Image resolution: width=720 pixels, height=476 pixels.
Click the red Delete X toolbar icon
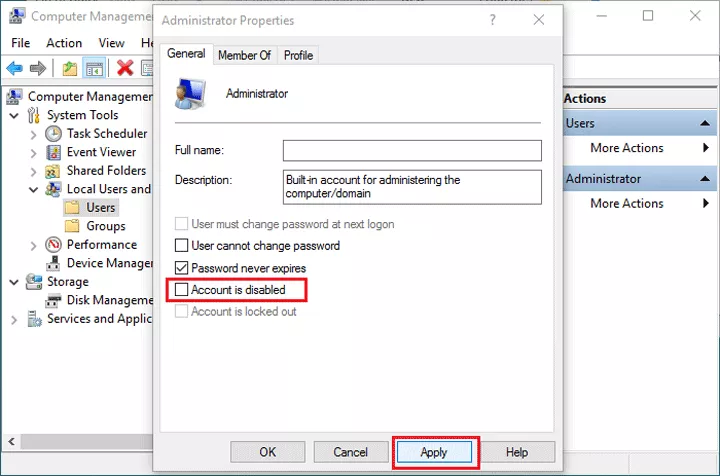point(125,68)
